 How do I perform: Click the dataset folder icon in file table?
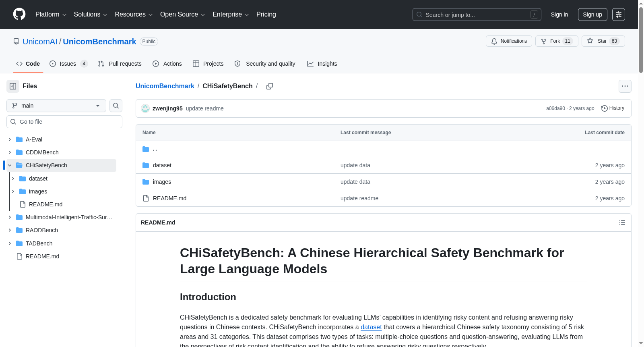tap(146, 165)
